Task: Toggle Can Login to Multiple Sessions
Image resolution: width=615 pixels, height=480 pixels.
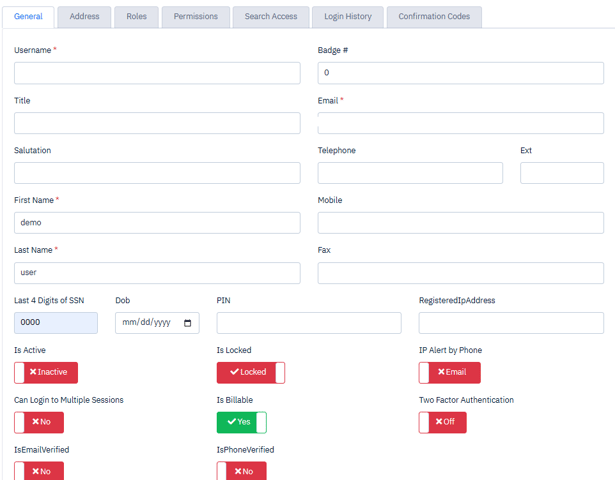Action: (x=39, y=422)
